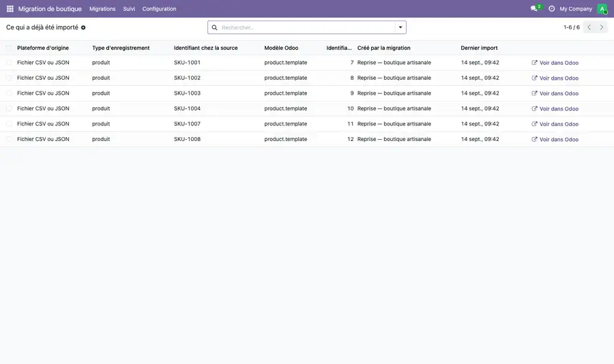Tick the select-all header checkbox
Image resolution: width=614 pixels, height=364 pixels.
pyautogui.click(x=9, y=48)
